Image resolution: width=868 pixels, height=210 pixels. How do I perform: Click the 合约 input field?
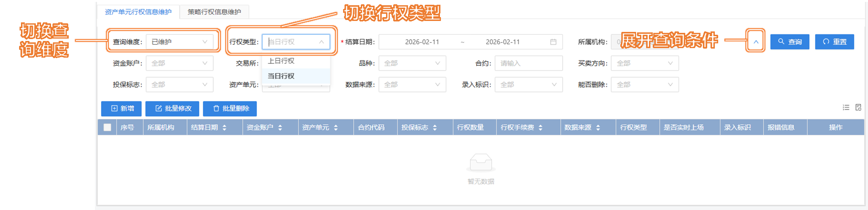pos(528,63)
